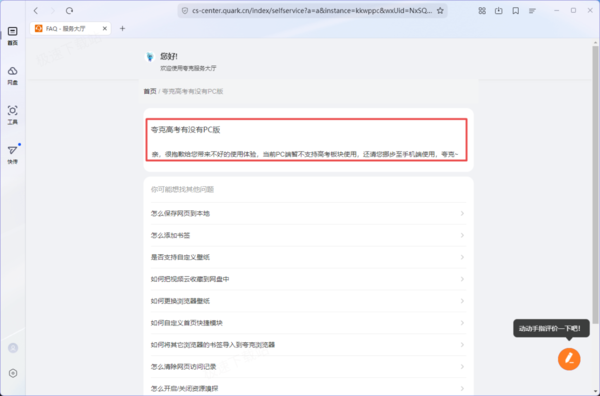Click the address bar URL field
The image size is (600, 396).
coord(312,11)
